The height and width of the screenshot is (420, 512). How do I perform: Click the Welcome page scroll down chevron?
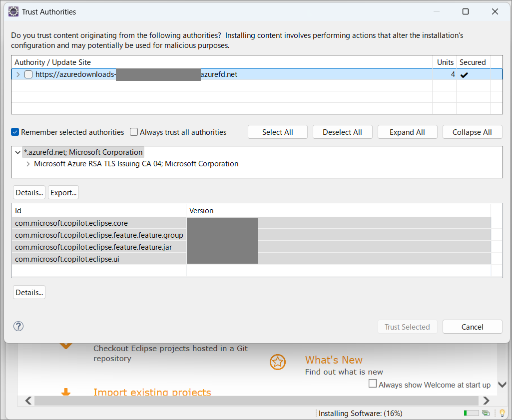pyautogui.click(x=502, y=385)
